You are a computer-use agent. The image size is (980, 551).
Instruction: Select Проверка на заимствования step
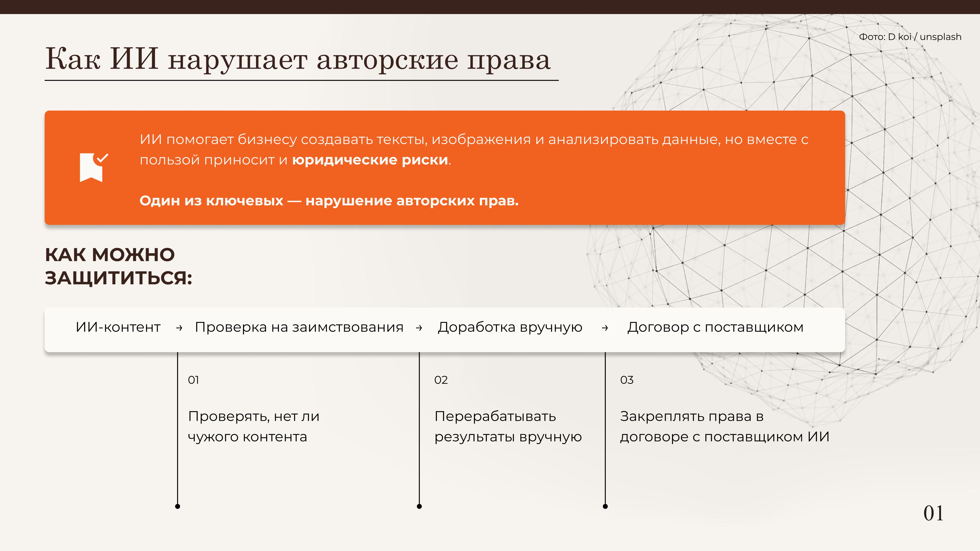pyautogui.click(x=299, y=327)
